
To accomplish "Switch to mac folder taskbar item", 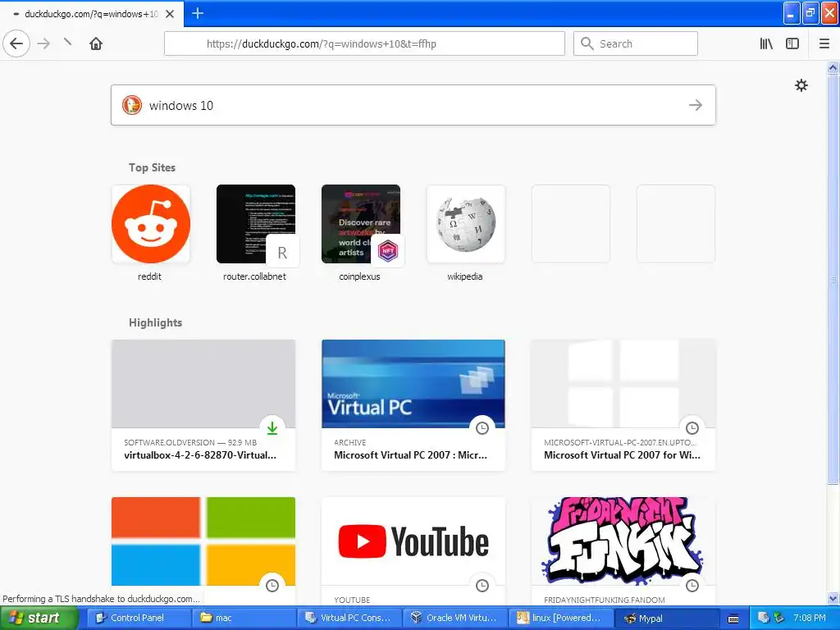I will [244, 618].
